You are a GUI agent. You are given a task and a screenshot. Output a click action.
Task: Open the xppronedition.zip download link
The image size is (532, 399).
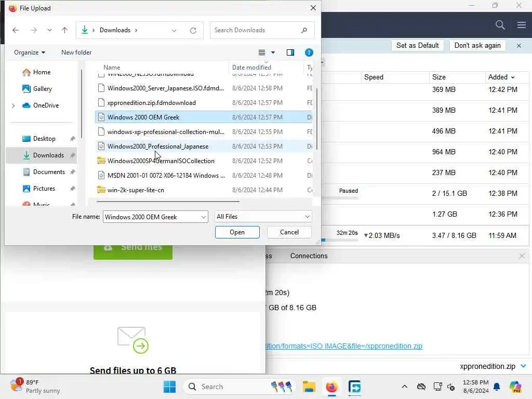[344, 346]
